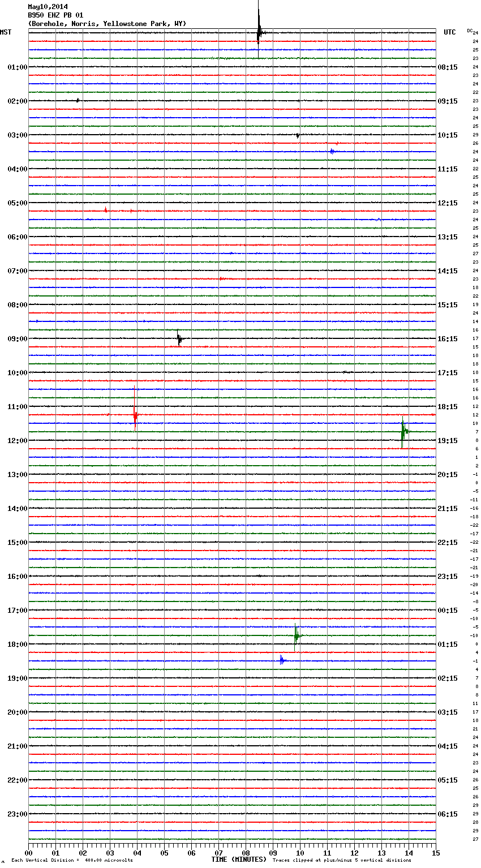The image size is (481, 868).
Task: Click the 14:00 MST time label
Action: pos(17,509)
